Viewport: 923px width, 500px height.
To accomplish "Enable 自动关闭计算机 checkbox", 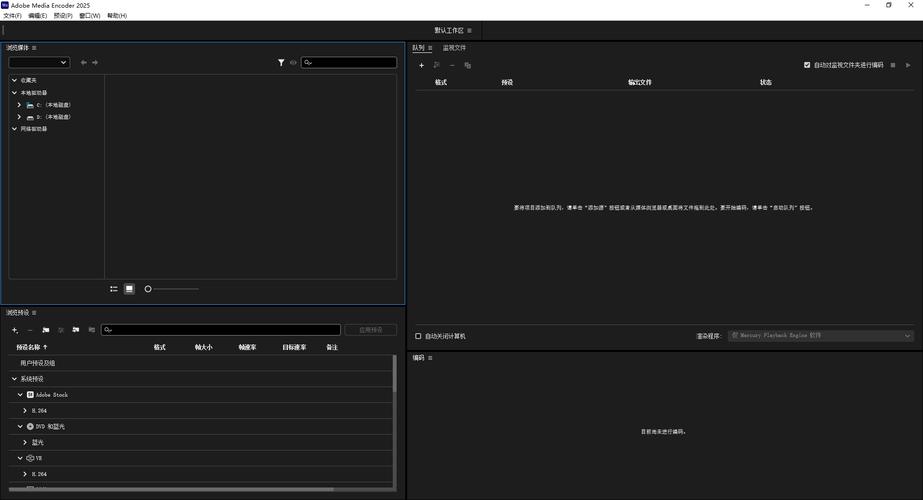I will tap(418, 336).
